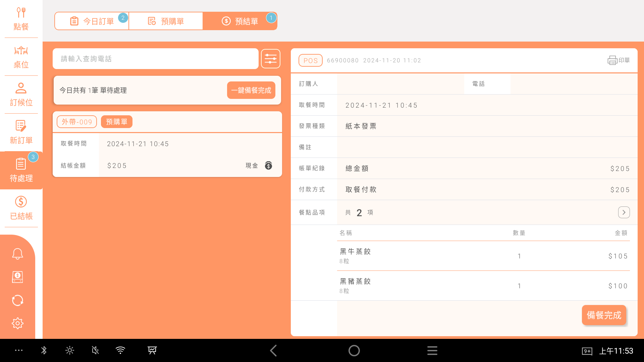644x362 pixels.
Task: Open the cash drawer icon
Action: tap(17, 277)
